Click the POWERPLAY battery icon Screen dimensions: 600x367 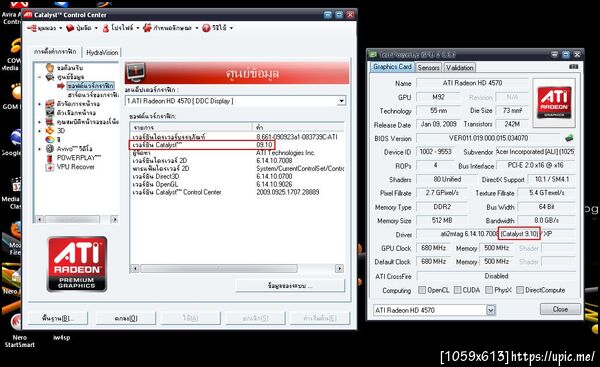49,158
